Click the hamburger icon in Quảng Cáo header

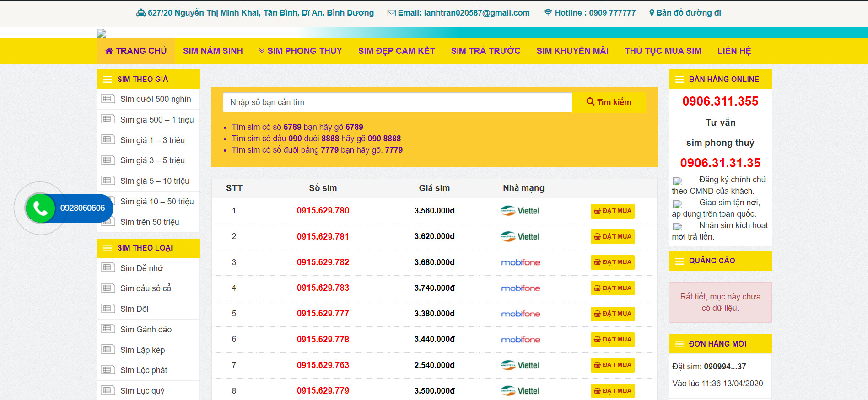point(679,261)
